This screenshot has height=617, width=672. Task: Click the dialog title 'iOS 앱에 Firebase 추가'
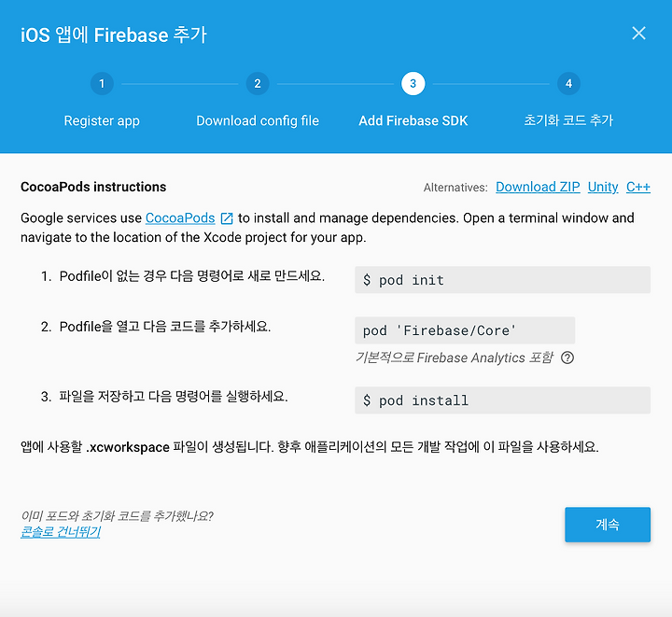pyautogui.click(x=114, y=35)
